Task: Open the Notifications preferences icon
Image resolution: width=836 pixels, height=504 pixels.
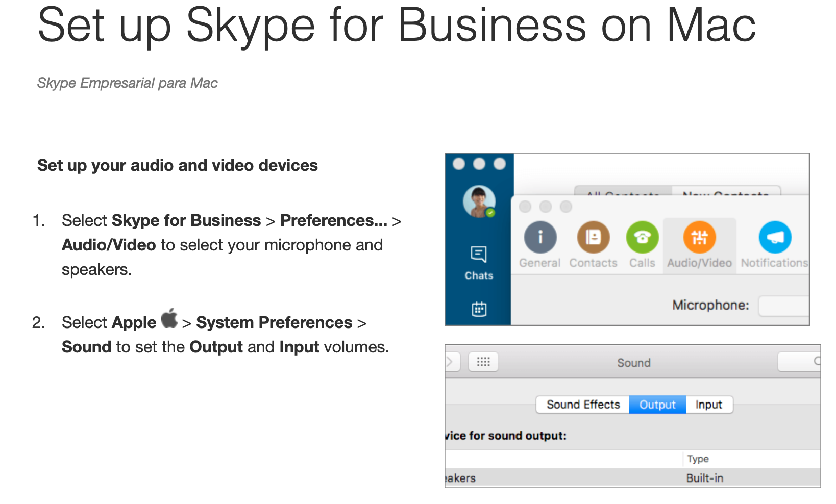Action: [x=774, y=238]
